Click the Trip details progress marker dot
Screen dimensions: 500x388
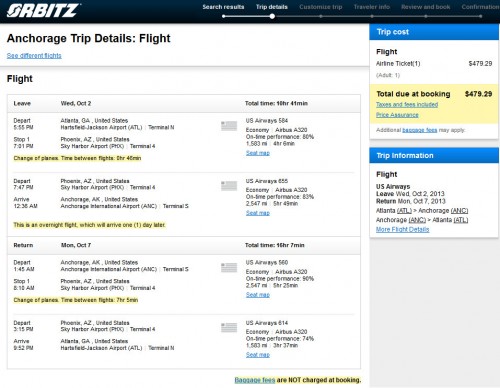(272, 16)
